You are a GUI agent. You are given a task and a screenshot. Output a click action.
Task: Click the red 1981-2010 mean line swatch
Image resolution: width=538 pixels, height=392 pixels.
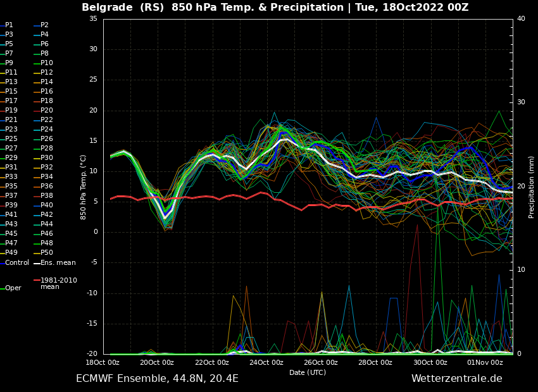(x=37, y=280)
